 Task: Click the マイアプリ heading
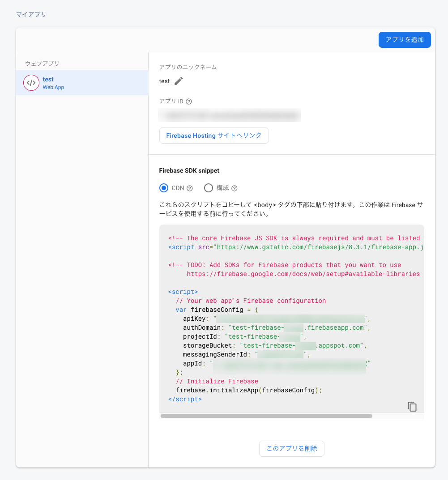[31, 14]
